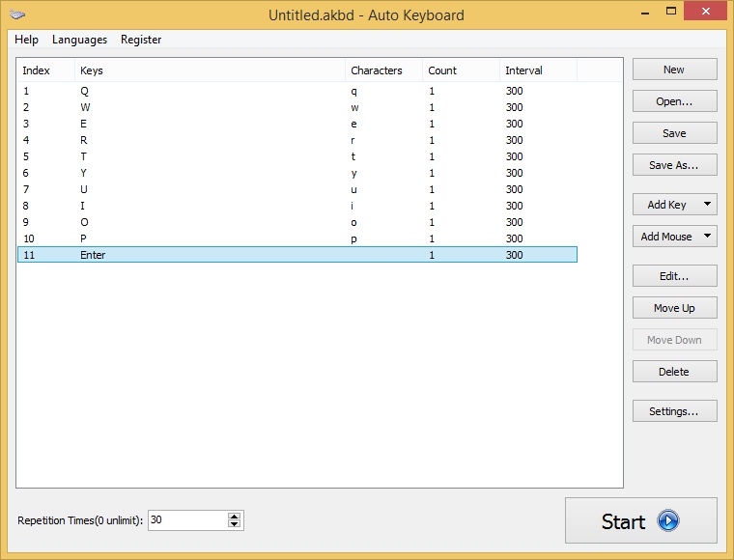This screenshot has width=734, height=560.
Task: Maximize the Auto Keyboard window
Action: [671, 12]
